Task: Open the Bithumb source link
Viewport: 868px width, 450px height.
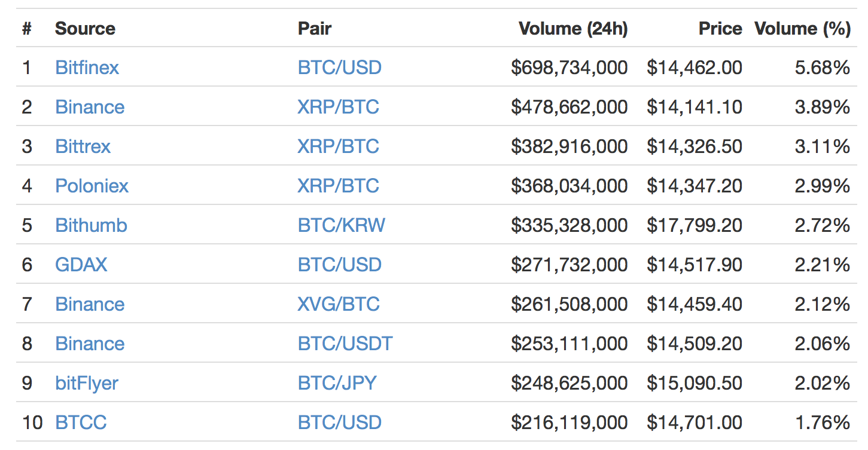Action: (91, 225)
